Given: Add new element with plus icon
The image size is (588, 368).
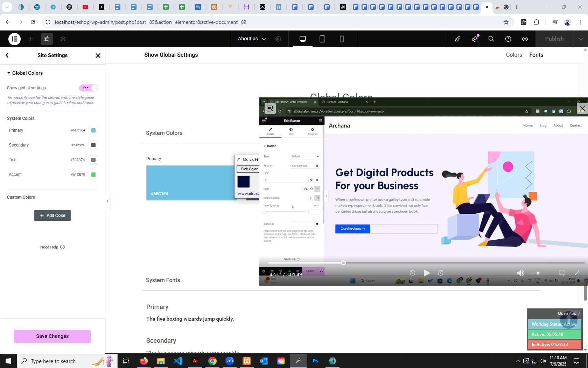Looking at the screenshot, I should coord(31,39).
